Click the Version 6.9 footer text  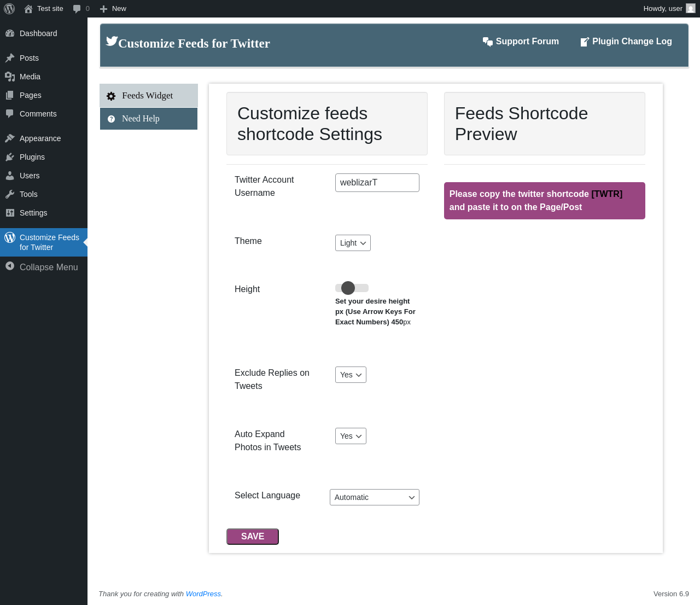(x=671, y=594)
